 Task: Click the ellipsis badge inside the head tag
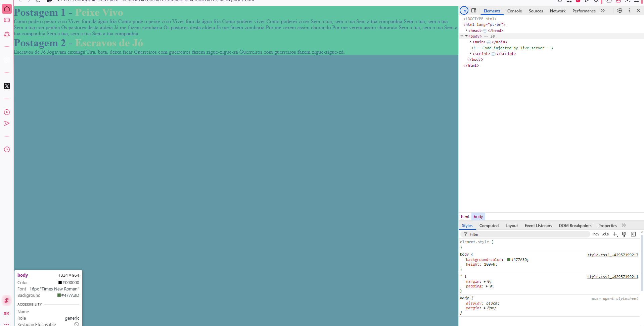(x=485, y=31)
